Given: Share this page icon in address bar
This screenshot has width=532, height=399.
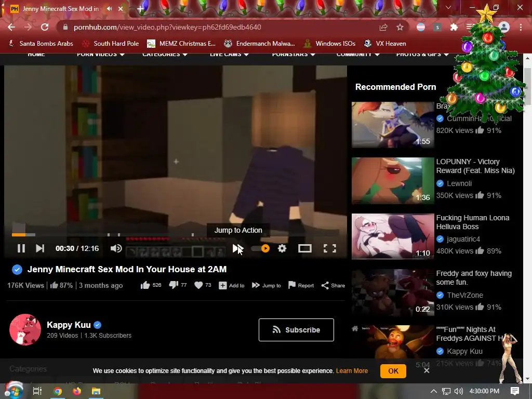Looking at the screenshot, I should (x=383, y=27).
